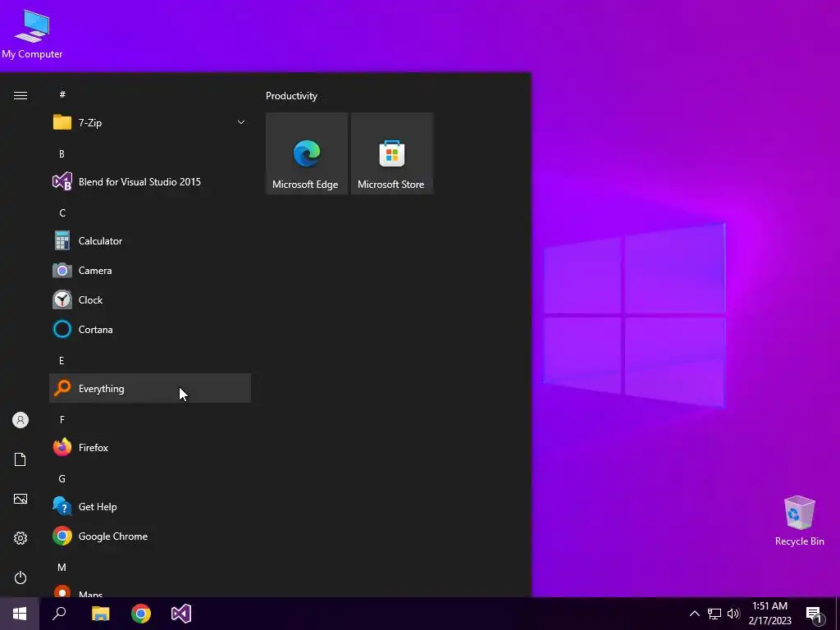This screenshot has width=840, height=630.
Task: Open Pictures from Start sidebar
Action: click(x=21, y=499)
